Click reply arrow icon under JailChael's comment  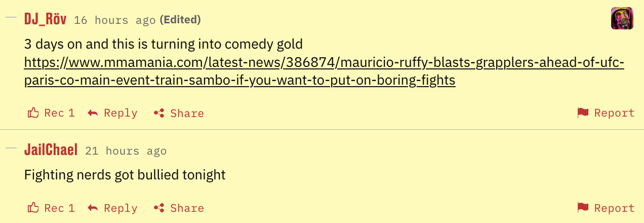(x=93, y=208)
